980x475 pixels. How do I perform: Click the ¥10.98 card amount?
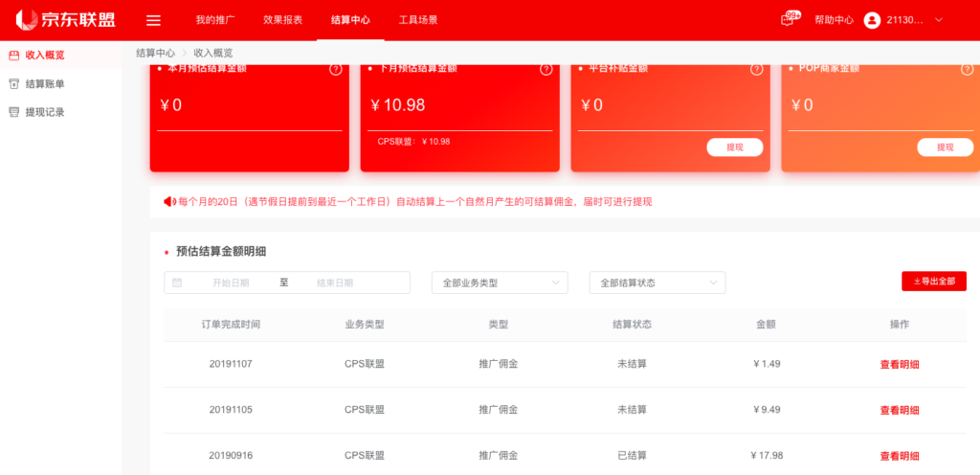click(x=398, y=105)
